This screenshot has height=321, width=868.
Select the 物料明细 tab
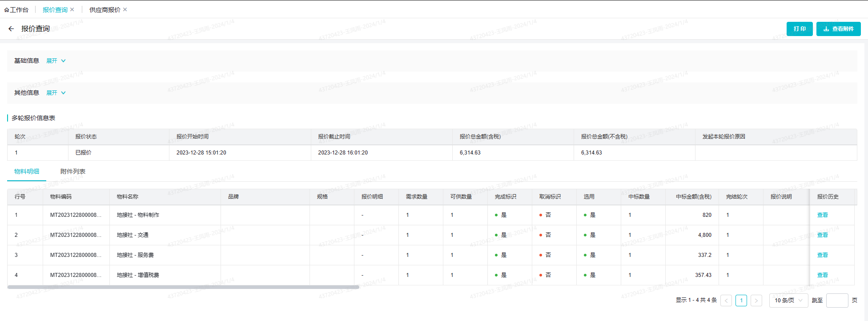[27, 171]
